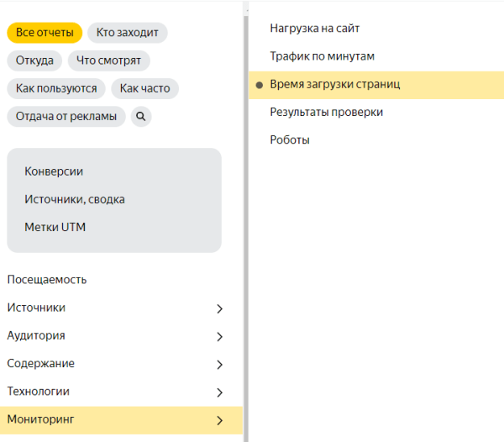Collapse the 'Мониторинг' section chevron
Viewport: 504px width, 442px height.
coord(219,420)
